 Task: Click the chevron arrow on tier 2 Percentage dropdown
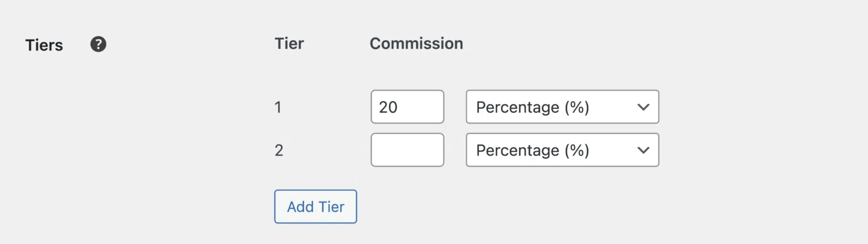pyautogui.click(x=643, y=151)
